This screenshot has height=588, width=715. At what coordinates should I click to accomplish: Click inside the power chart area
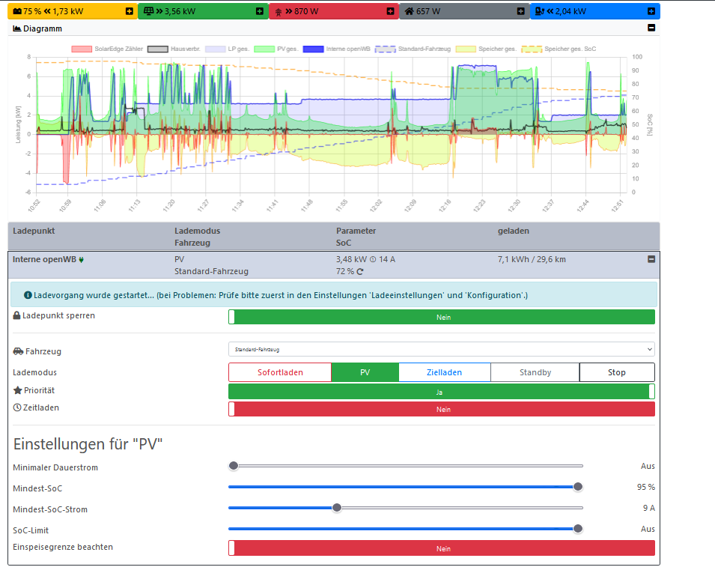tap(332, 124)
